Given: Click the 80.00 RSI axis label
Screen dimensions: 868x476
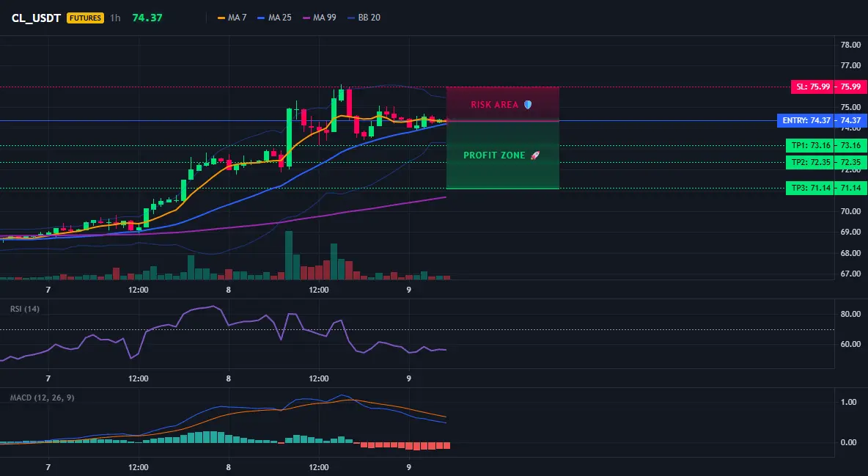Looking at the screenshot, I should (850, 314).
